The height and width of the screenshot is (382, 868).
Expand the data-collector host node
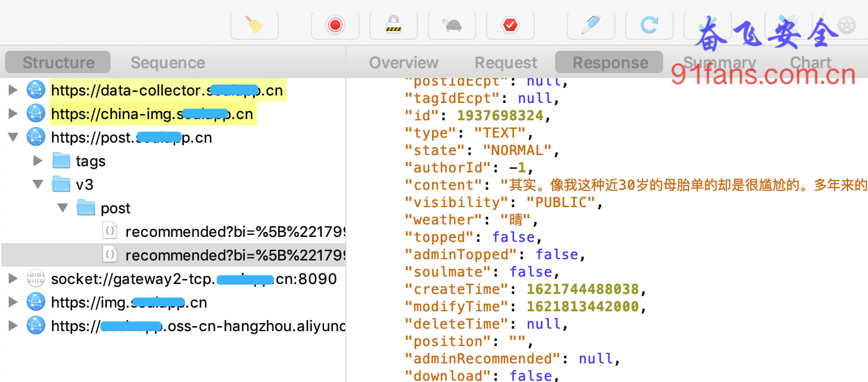13,91
